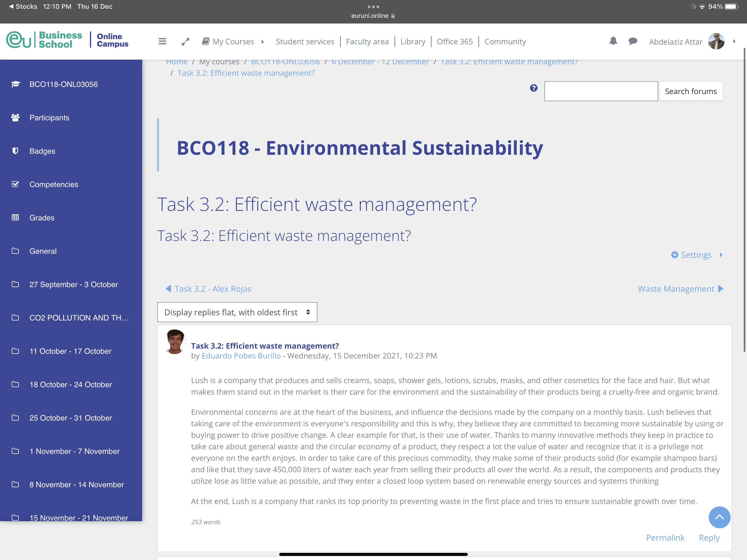Open the Student services menu
This screenshot has width=747, height=560.
305,42
